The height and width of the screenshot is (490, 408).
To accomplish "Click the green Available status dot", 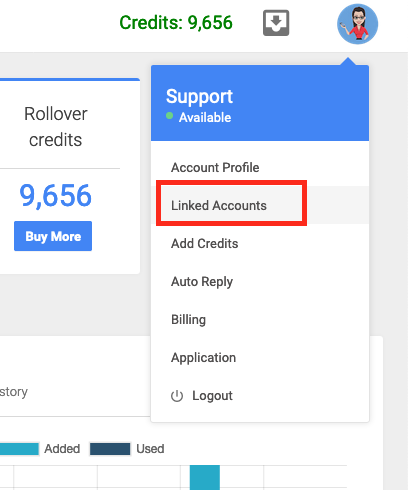I will pos(169,116).
